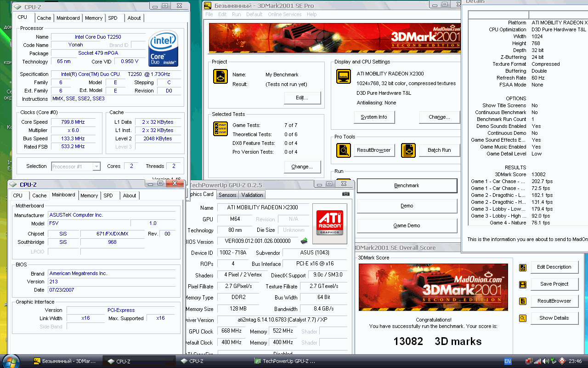This screenshot has height=368, width=588.
Task: Click the icon beside Batch Run
Action: coord(408,150)
